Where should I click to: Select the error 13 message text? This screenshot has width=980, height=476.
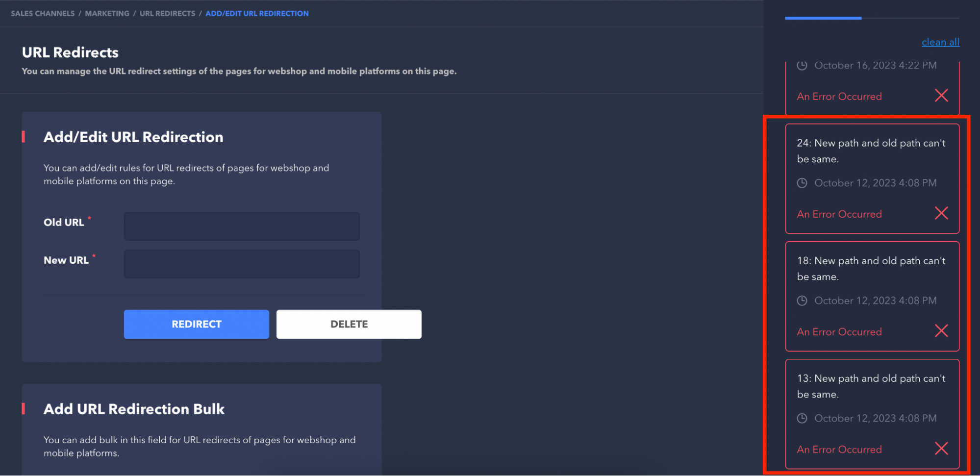point(871,386)
